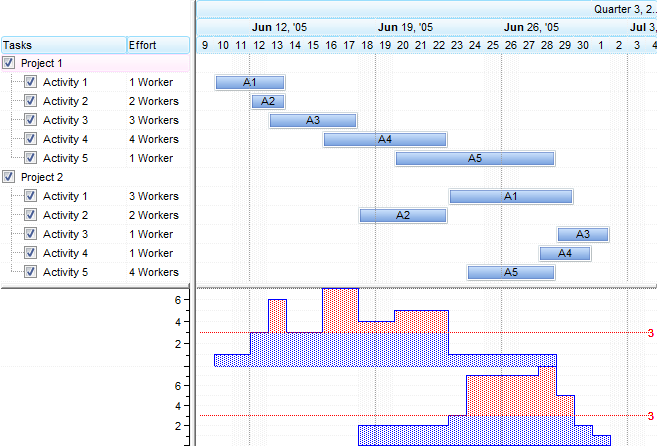The image size is (657, 446).
Task: Uncheck the Project 1 checkbox
Action: tap(9, 63)
